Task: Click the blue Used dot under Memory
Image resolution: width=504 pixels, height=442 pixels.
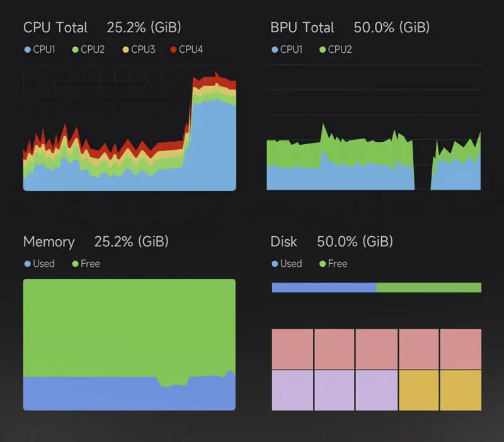Action: pos(27,264)
